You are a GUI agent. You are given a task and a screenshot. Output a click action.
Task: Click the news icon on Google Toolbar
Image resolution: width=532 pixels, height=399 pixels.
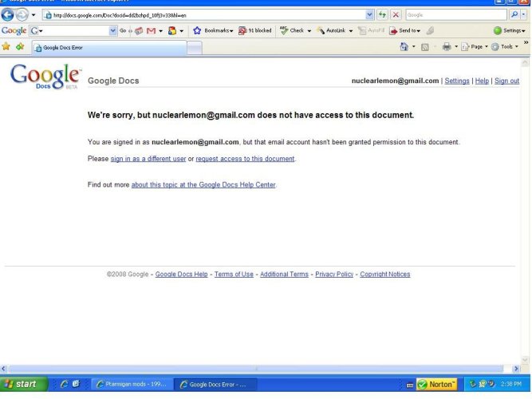point(139,31)
